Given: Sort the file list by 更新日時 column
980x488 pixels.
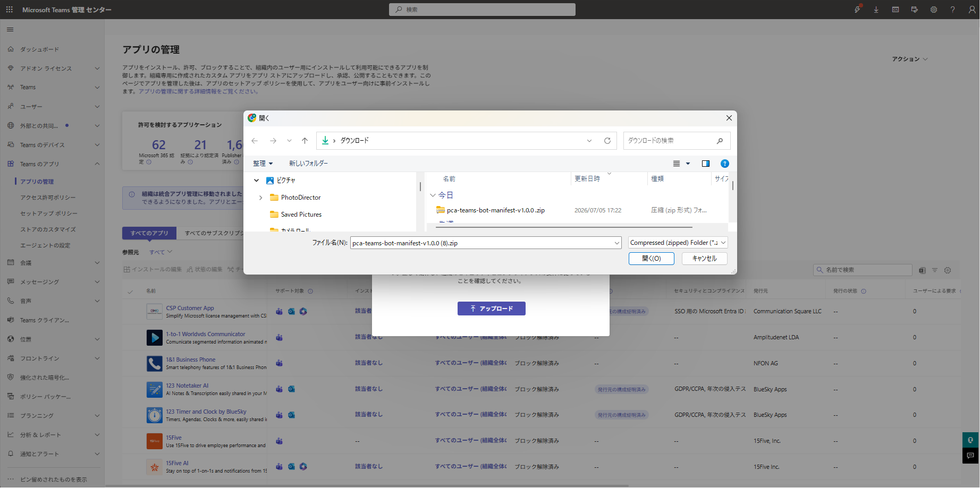Looking at the screenshot, I should pyautogui.click(x=587, y=179).
